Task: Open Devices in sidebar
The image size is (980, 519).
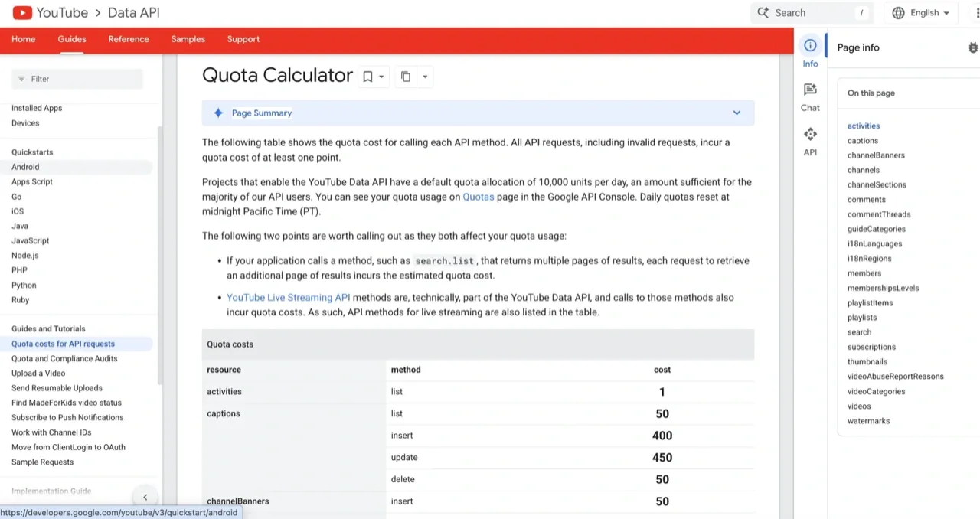Action: (25, 123)
